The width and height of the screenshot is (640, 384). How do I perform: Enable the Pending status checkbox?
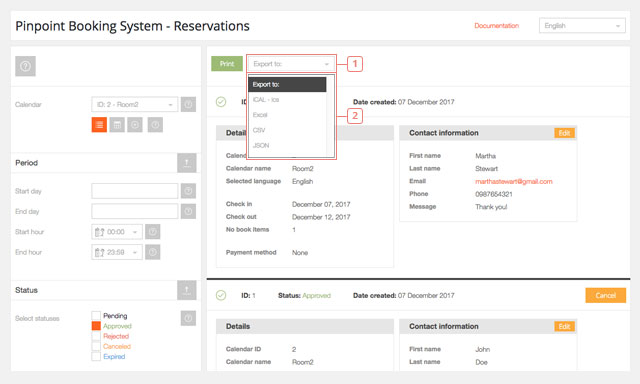[x=96, y=315]
